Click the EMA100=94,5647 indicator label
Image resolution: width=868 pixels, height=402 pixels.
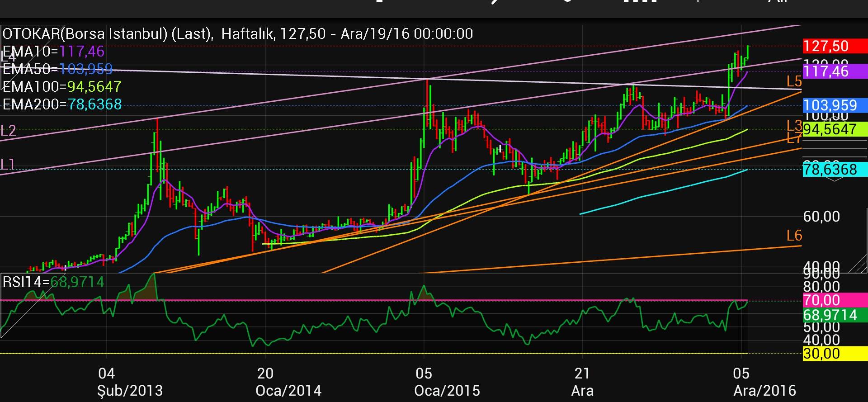[62, 86]
